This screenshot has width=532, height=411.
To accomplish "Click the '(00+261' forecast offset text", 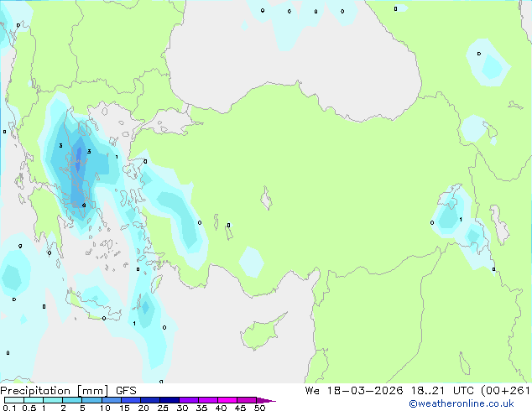I will click(x=506, y=391).
